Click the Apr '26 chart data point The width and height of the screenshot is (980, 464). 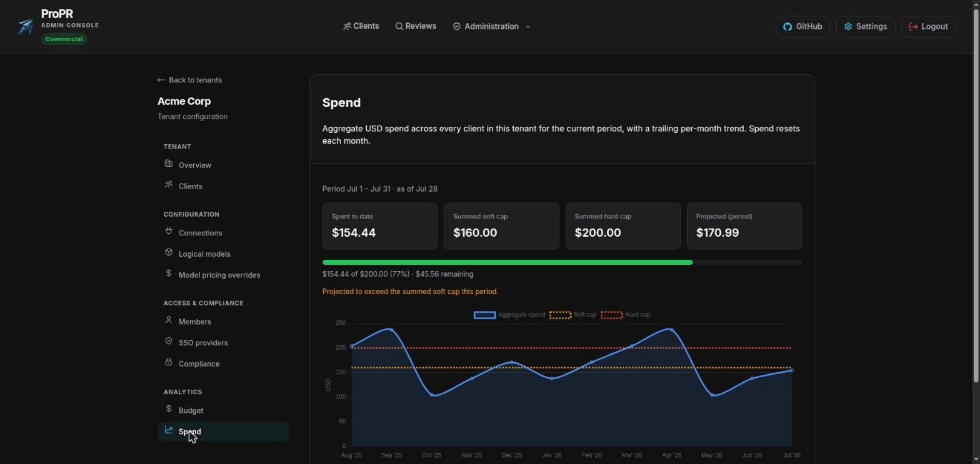(x=672, y=329)
